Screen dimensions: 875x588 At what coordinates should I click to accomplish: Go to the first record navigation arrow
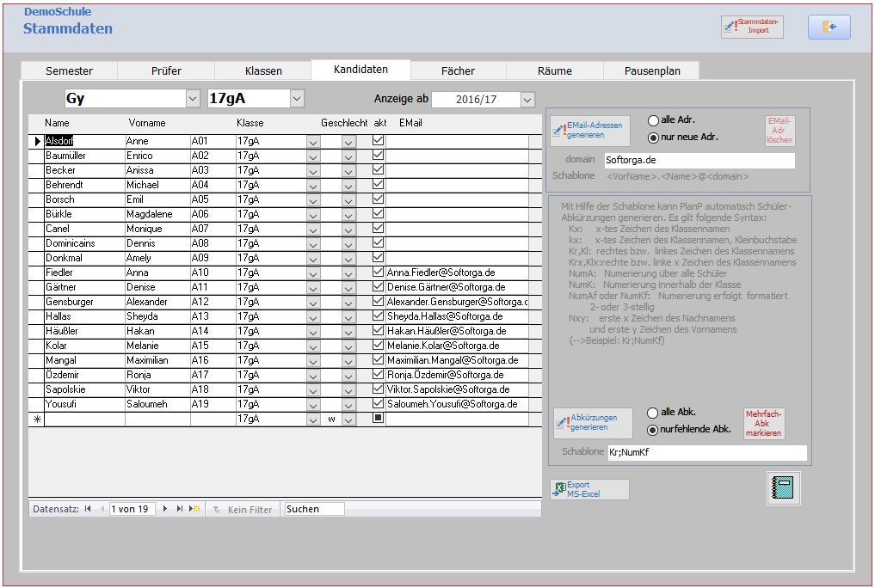pyautogui.click(x=88, y=509)
